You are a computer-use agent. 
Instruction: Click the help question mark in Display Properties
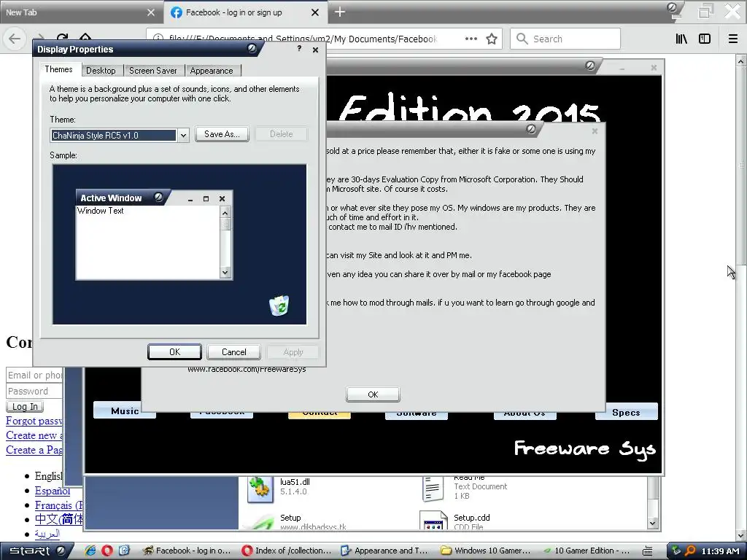(x=299, y=49)
